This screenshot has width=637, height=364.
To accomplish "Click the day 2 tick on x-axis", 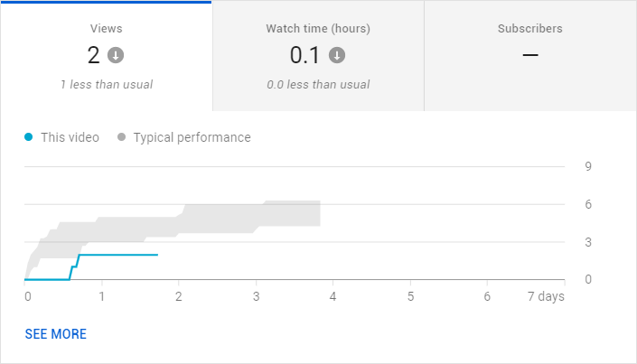I will [178, 296].
